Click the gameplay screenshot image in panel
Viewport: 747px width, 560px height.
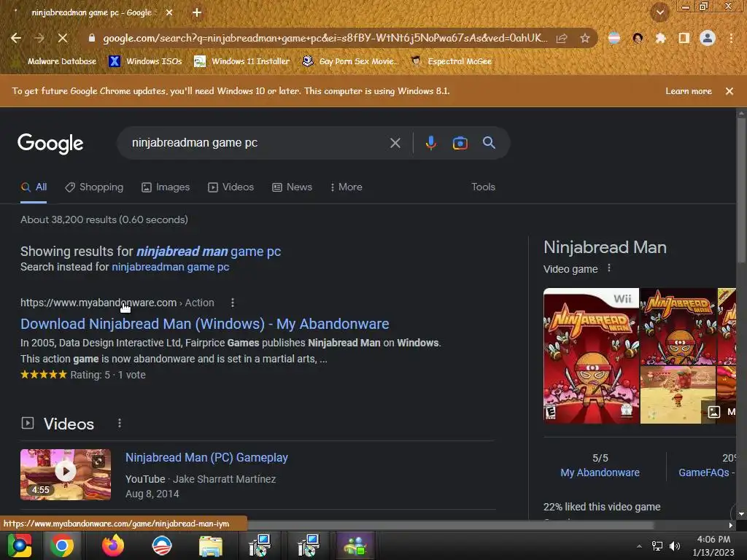(x=678, y=394)
